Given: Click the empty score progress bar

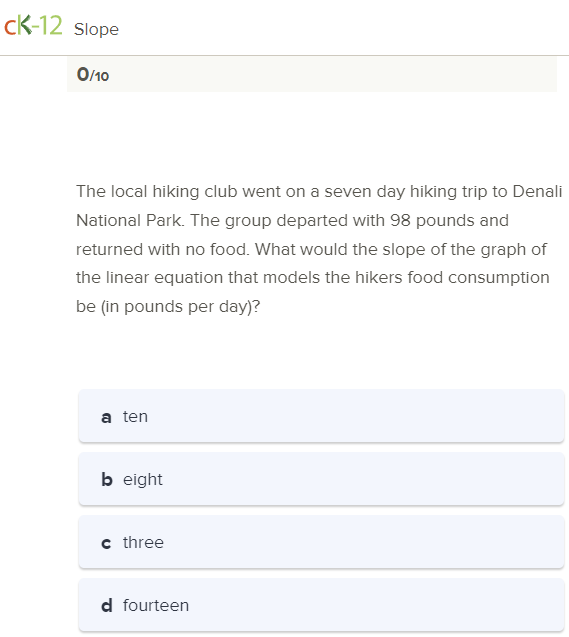Looking at the screenshot, I should coord(312,74).
